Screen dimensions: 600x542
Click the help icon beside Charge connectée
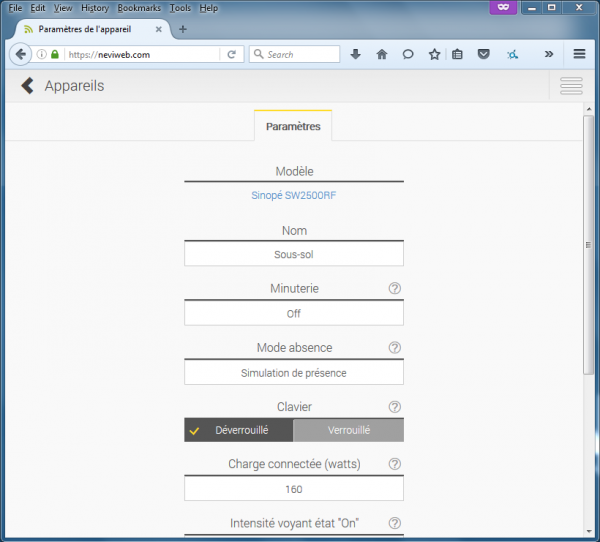(394, 464)
